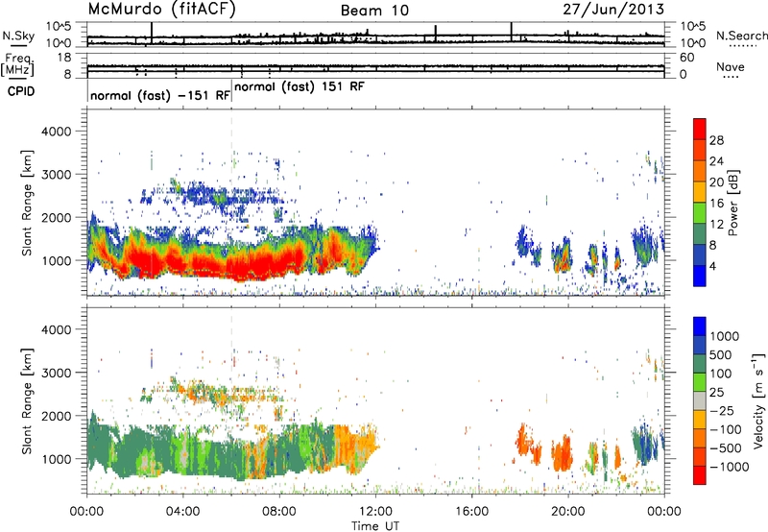The image size is (768, 532).
Task: Click the '1000' tick on Velocity colorbar
Action: (x=724, y=336)
